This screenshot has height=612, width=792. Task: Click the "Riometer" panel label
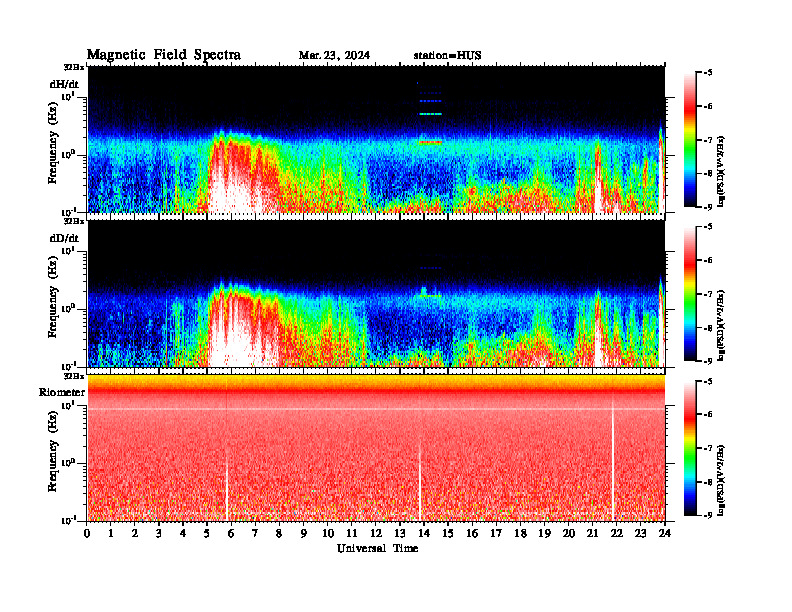62,392
